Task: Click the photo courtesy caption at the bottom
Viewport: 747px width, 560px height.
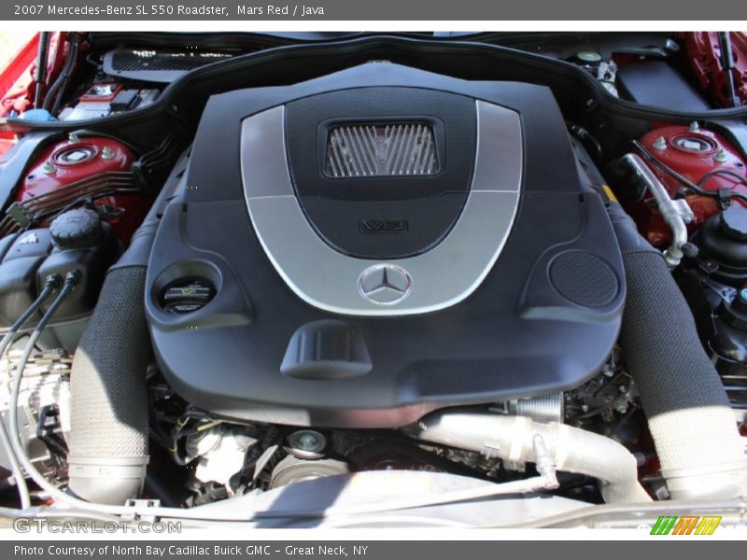Action: [190, 551]
